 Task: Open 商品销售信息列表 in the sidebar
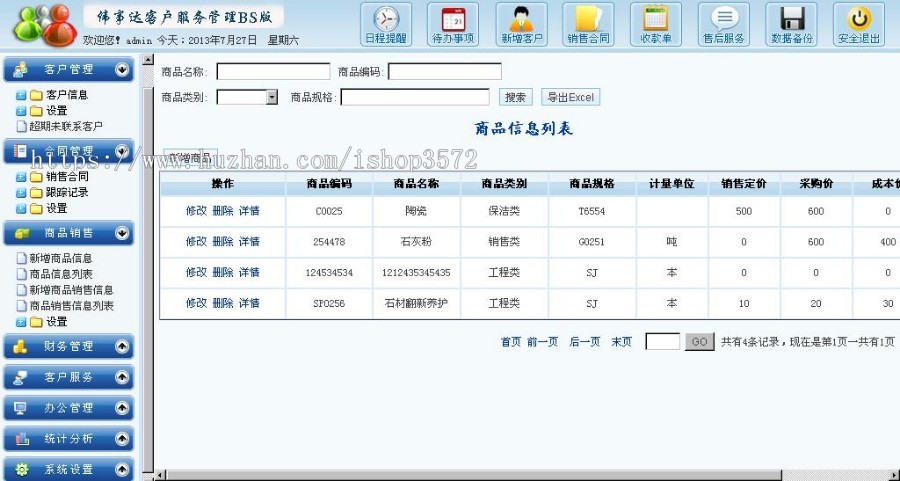[71, 306]
